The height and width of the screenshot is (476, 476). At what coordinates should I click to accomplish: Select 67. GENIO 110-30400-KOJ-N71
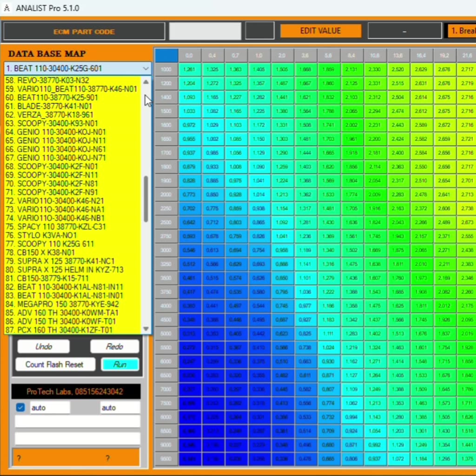coord(72,158)
